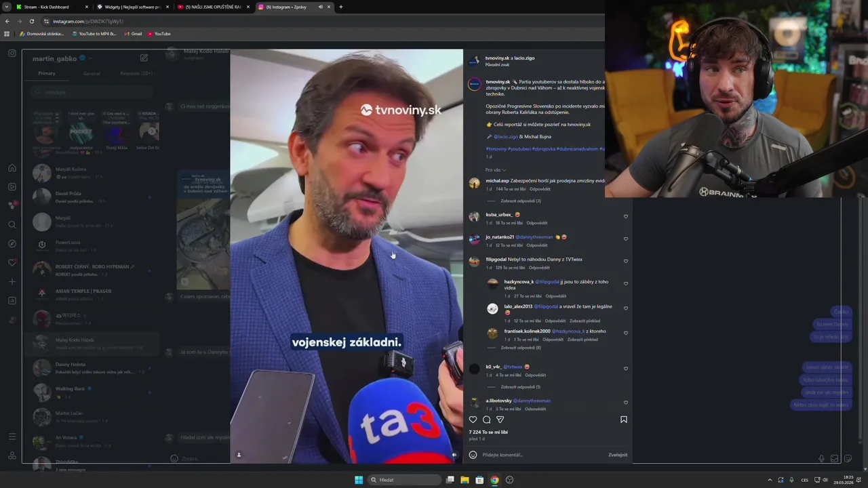Open the Primary messages tab
Image resolution: width=868 pixels, height=488 pixels.
point(47,73)
